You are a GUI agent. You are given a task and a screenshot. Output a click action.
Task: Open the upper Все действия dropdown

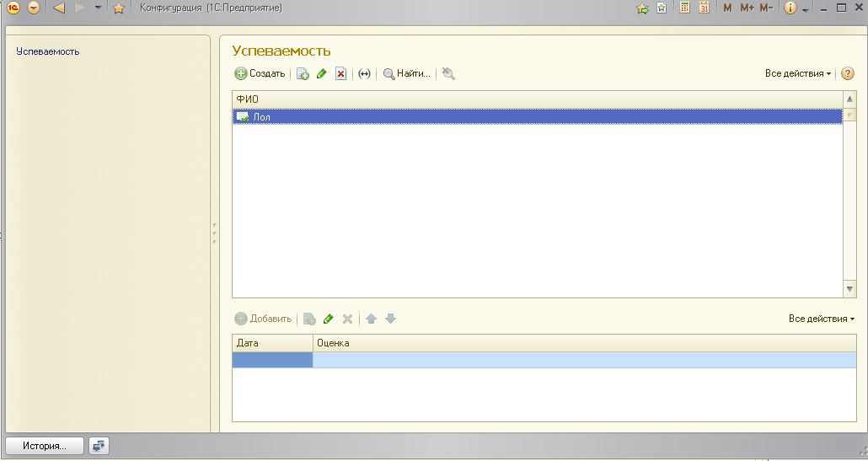tap(798, 73)
